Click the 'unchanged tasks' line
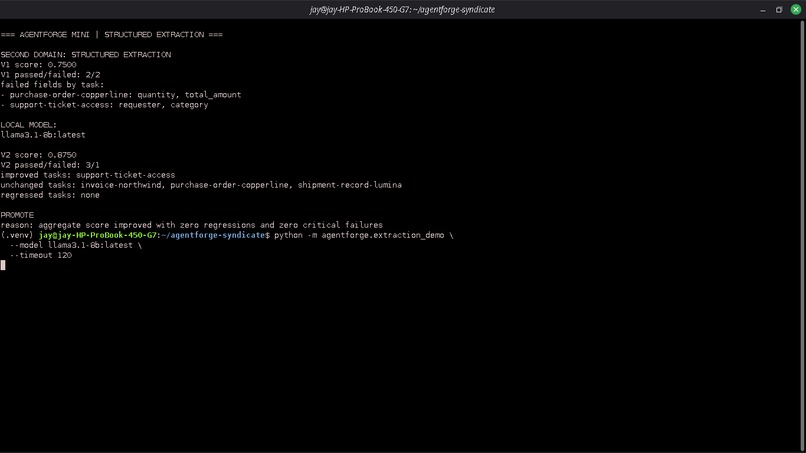 [x=201, y=185]
